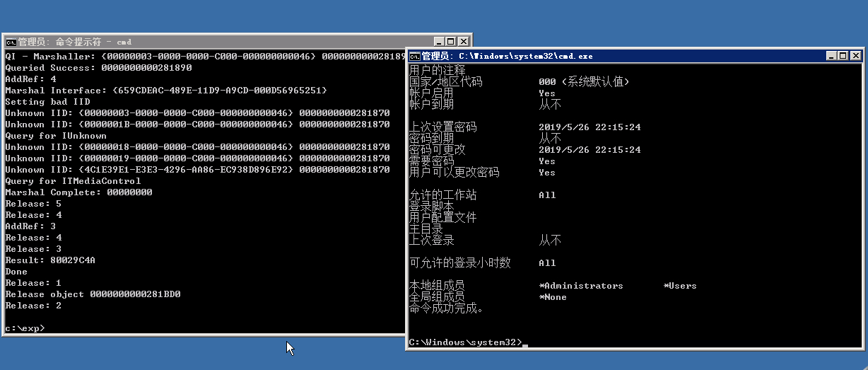Click the 命令成功完成 message
The height and width of the screenshot is (370, 868).
447,308
